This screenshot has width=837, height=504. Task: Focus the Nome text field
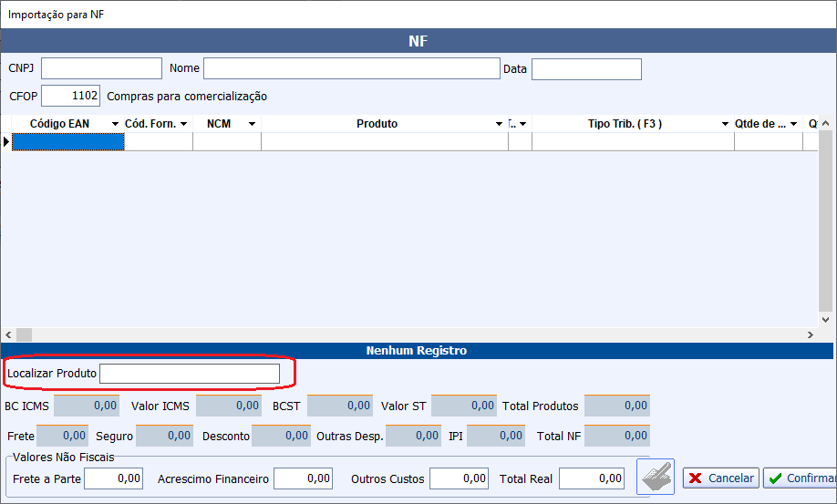point(351,69)
